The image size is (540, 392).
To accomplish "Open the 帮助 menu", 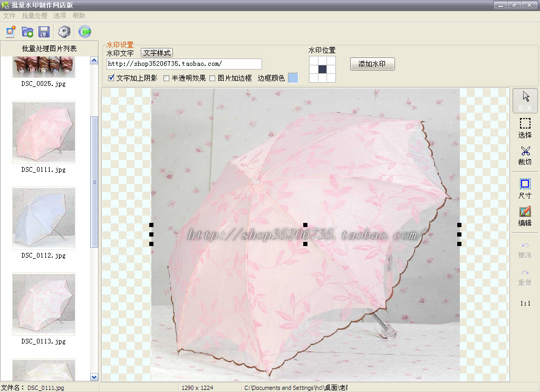I will click(79, 15).
